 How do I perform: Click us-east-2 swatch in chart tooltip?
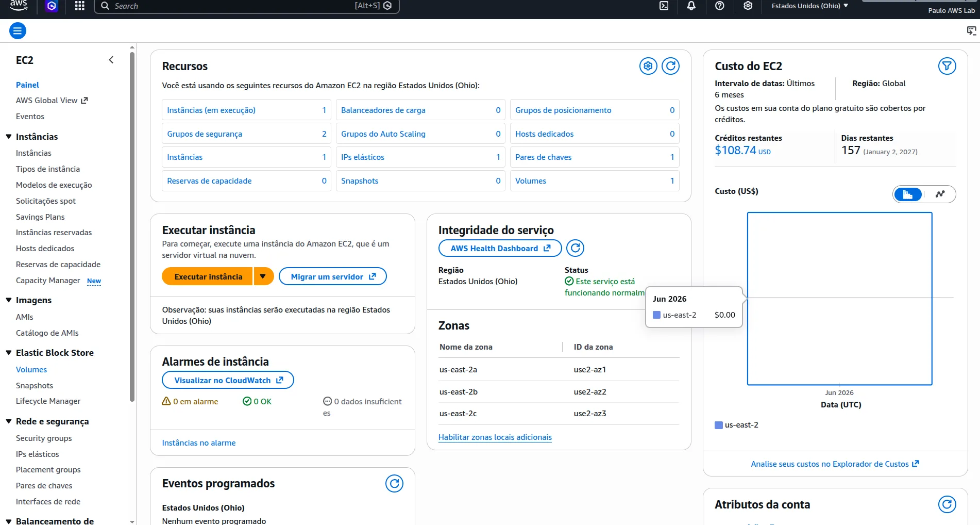point(656,315)
